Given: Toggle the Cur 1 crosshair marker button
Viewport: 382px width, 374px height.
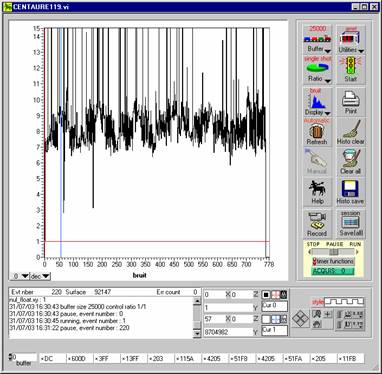Looking at the screenshot, I should (275, 319).
